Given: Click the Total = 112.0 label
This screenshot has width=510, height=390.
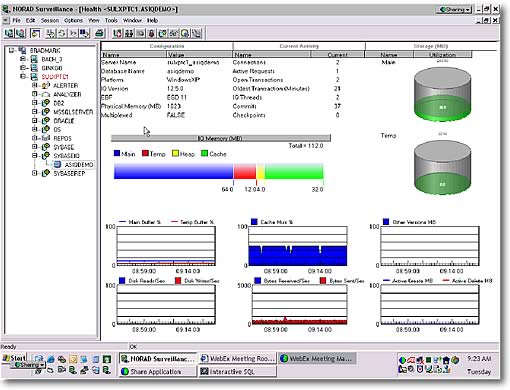Looking at the screenshot, I should click(306, 146).
